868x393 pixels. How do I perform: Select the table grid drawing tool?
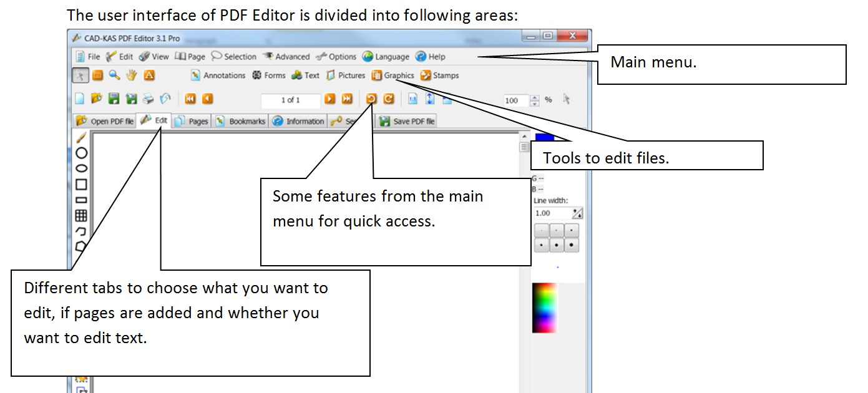pyautogui.click(x=81, y=216)
